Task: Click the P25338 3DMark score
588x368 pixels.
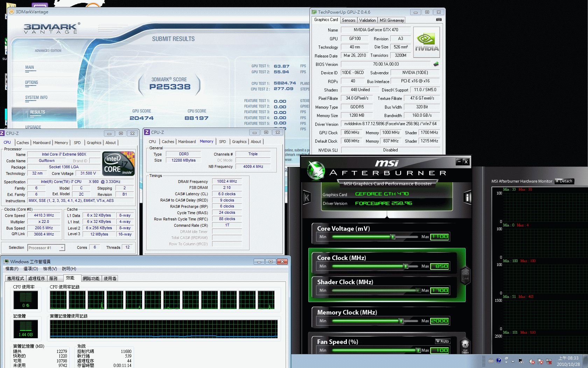Action: tap(170, 87)
